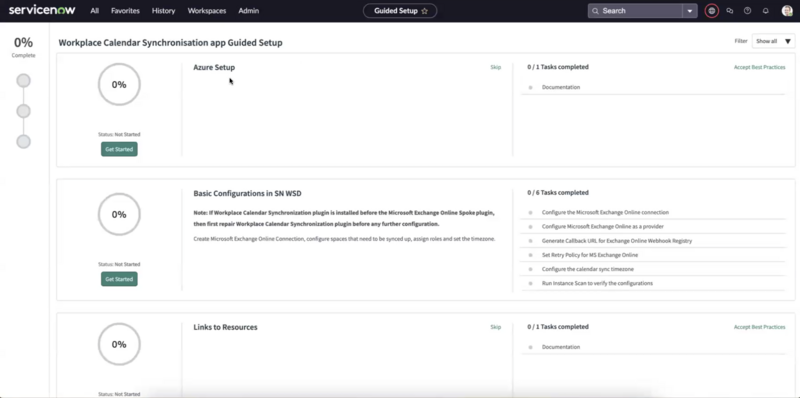Expand the search scope dropdown arrow

(690, 11)
